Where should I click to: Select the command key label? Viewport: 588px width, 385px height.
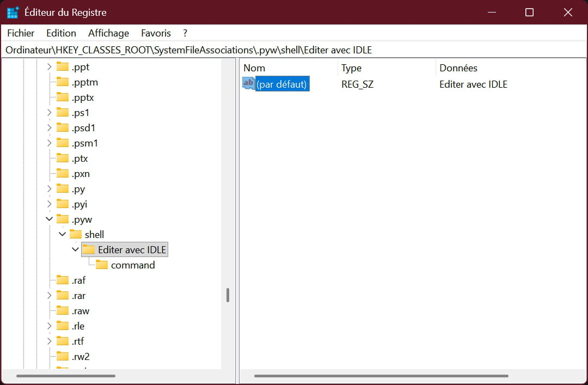(133, 265)
